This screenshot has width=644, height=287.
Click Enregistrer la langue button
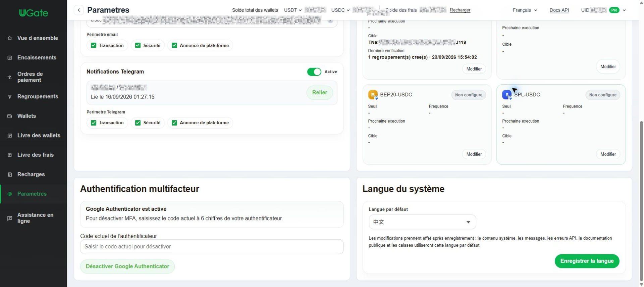[x=587, y=261]
